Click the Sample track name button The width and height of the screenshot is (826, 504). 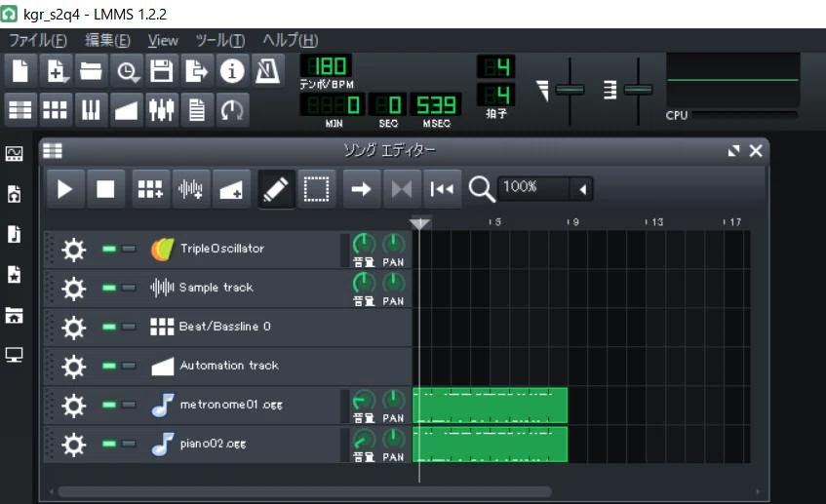pos(242,288)
